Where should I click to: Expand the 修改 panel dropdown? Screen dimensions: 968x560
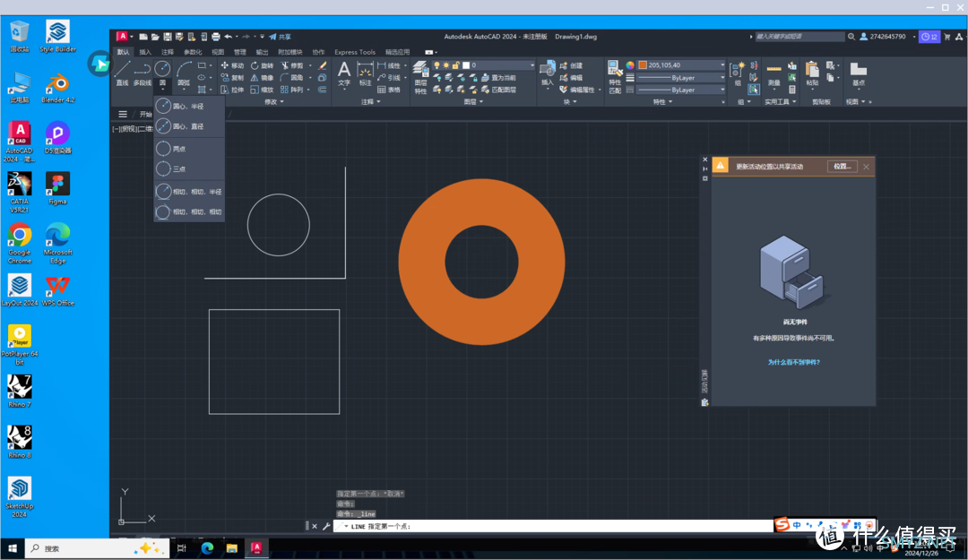click(x=274, y=102)
